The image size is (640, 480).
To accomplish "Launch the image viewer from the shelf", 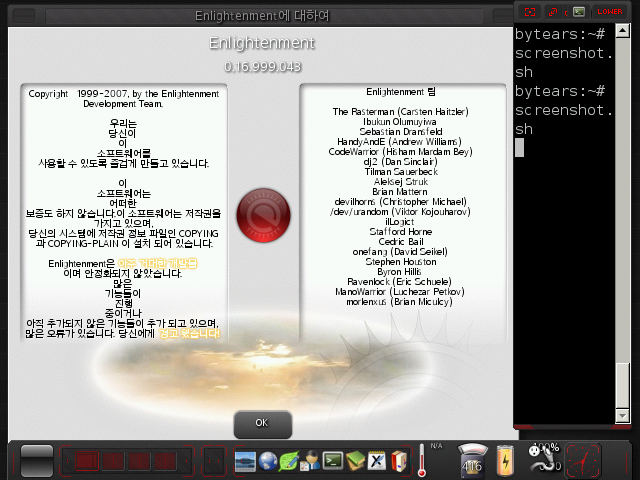I will tap(245, 462).
